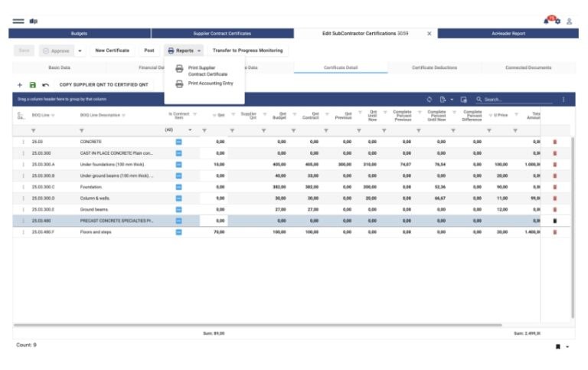Image resolution: width=588 pixels, height=370 pixels.
Task: Delete the CONCRETE row 25.03
Action: click(555, 142)
